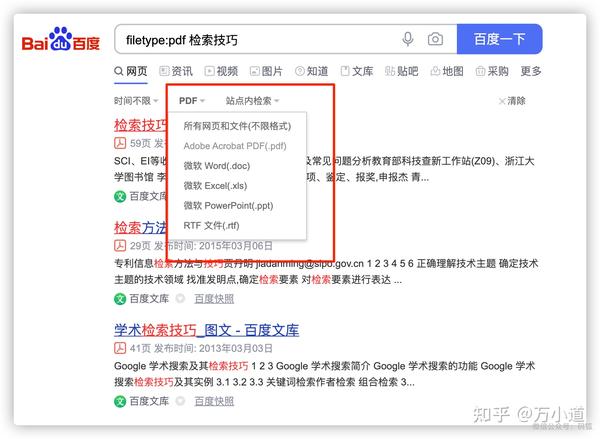
Task: Collapse the PDF file type dropdown
Action: tap(192, 101)
